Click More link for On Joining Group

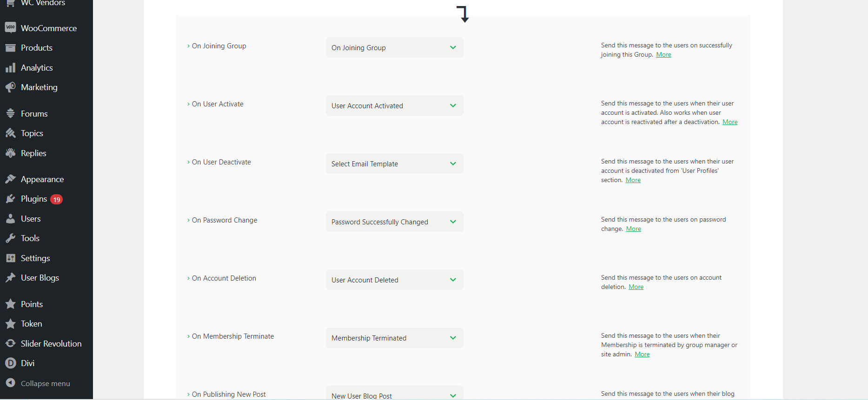coord(663,55)
